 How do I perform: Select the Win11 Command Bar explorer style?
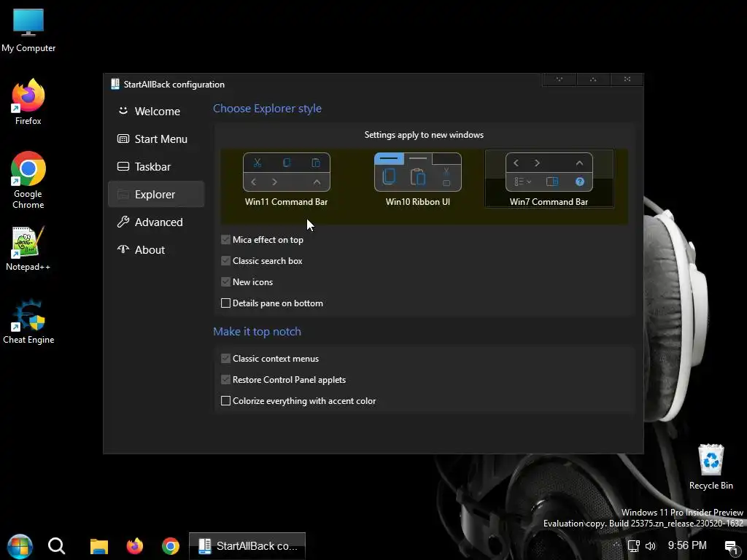pos(286,179)
